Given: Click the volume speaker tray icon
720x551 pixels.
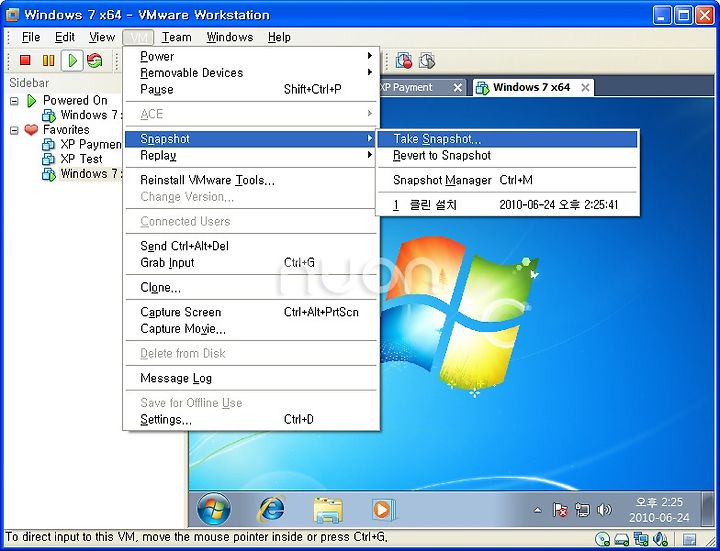Looking at the screenshot, I should [604, 510].
